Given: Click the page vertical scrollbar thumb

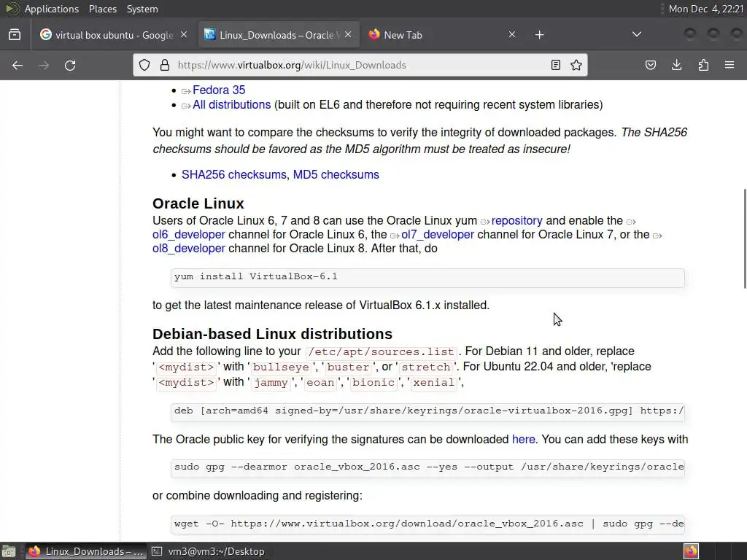Looking at the screenshot, I should click(x=745, y=238).
